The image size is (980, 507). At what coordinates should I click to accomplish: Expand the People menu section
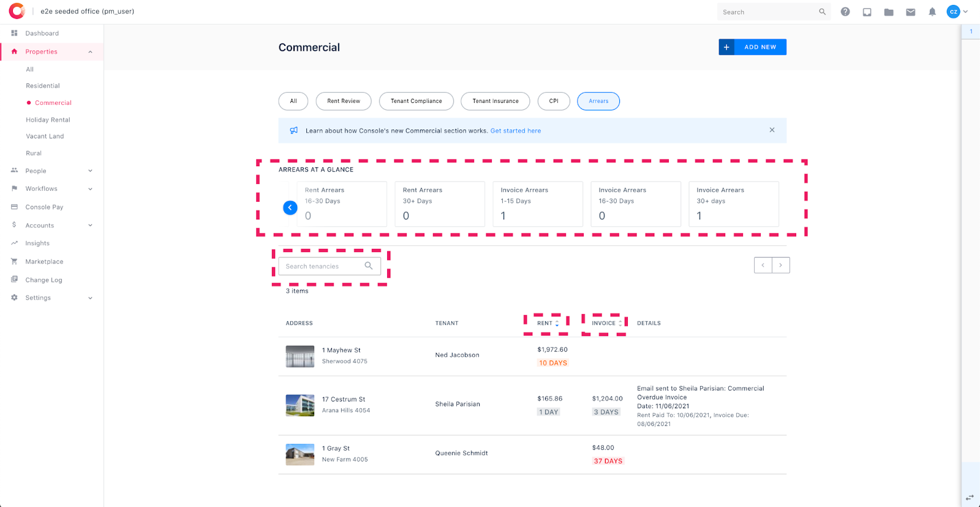pyautogui.click(x=90, y=171)
